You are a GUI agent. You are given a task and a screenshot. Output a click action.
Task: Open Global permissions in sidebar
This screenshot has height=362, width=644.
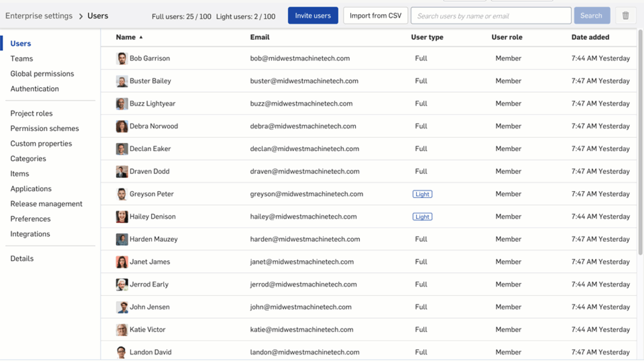[x=42, y=74]
